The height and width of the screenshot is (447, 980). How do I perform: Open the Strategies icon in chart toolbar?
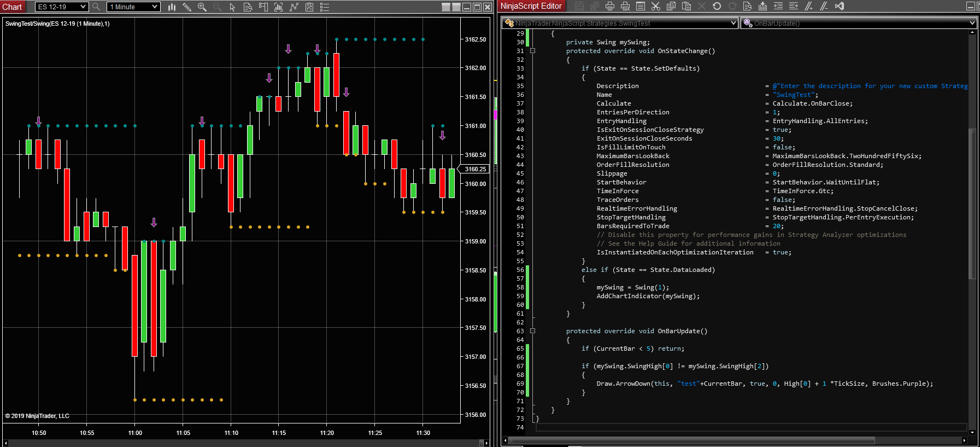click(x=309, y=7)
